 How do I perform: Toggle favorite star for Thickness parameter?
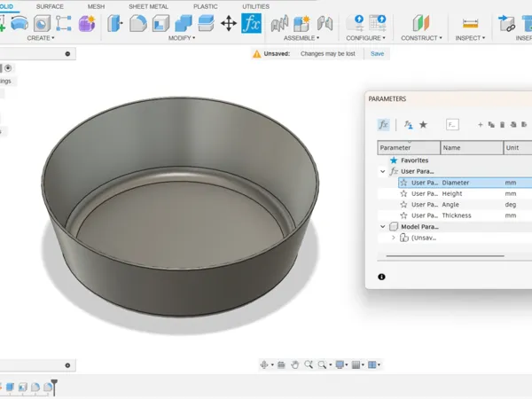[403, 215]
